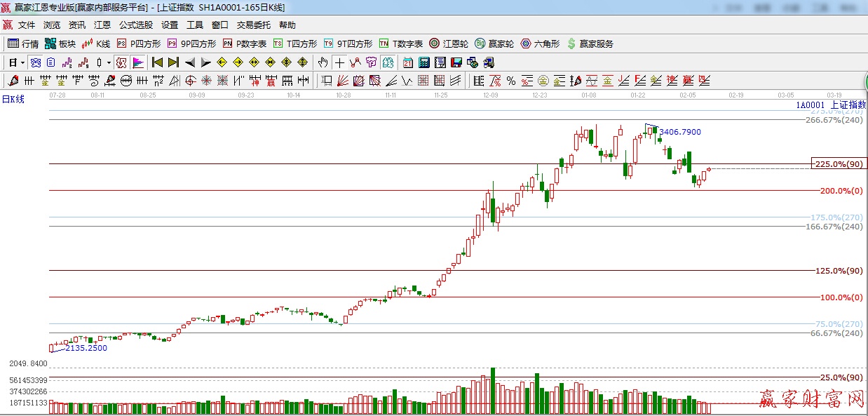
Task: Jump to first bar with skip-start icon
Action: [x=157, y=62]
